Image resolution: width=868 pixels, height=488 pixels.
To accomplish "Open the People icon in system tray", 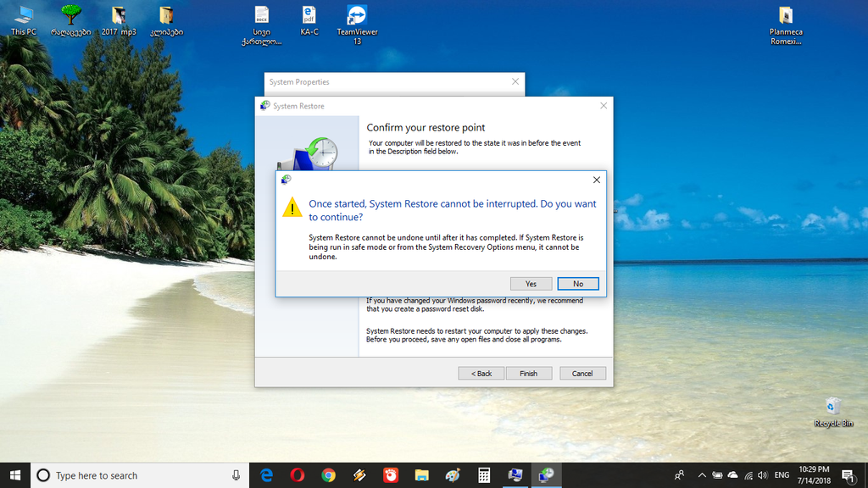I will [679, 475].
